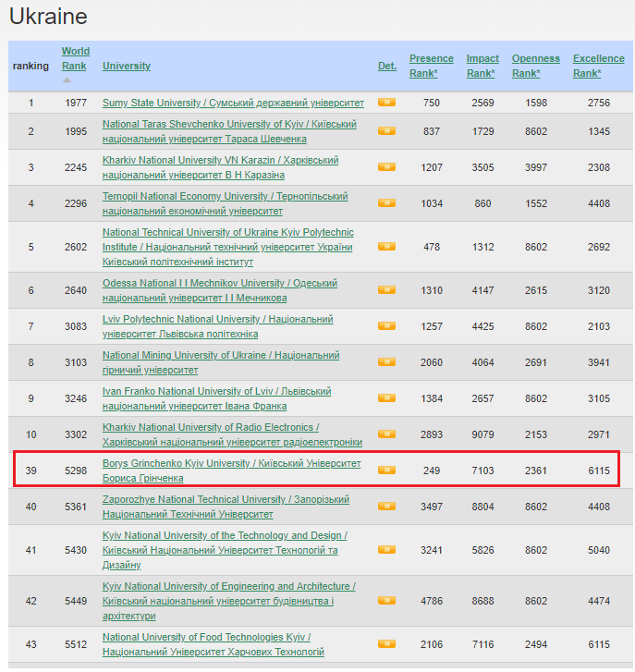Sort by Excellence Rank column header
This screenshot has height=672, width=635.
599,66
